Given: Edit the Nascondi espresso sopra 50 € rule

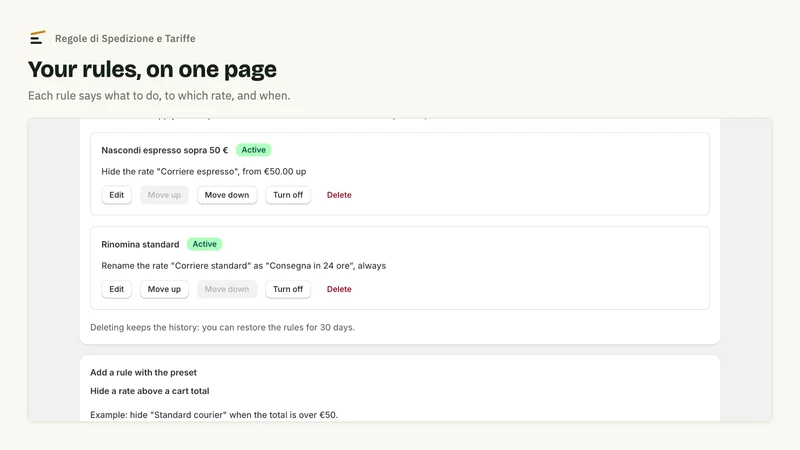Looking at the screenshot, I should pos(116,195).
